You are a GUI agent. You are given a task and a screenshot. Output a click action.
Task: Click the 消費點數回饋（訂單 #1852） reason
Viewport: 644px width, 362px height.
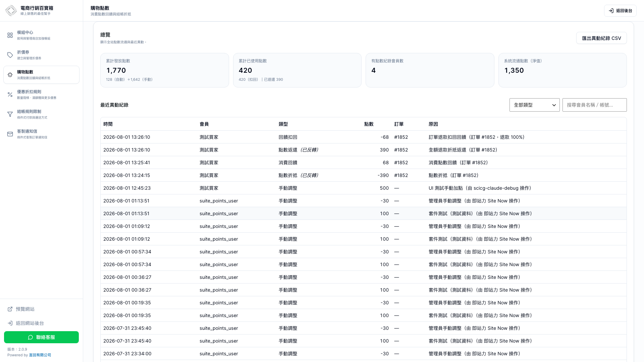pyautogui.click(x=458, y=163)
